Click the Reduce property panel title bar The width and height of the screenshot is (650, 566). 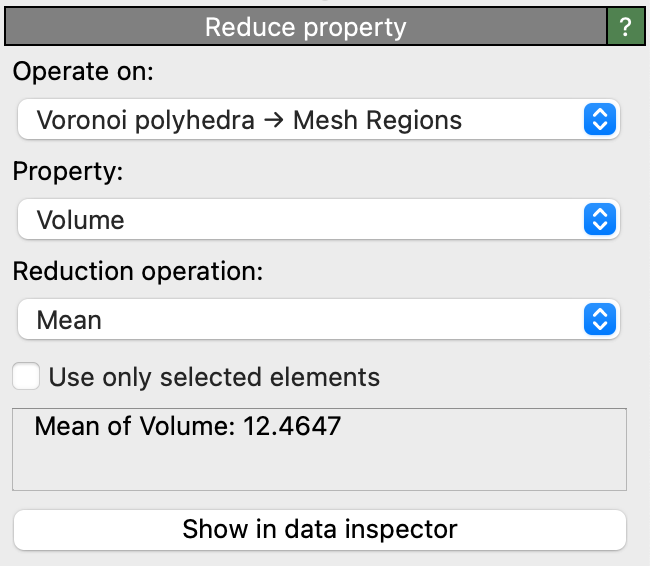[x=305, y=27]
